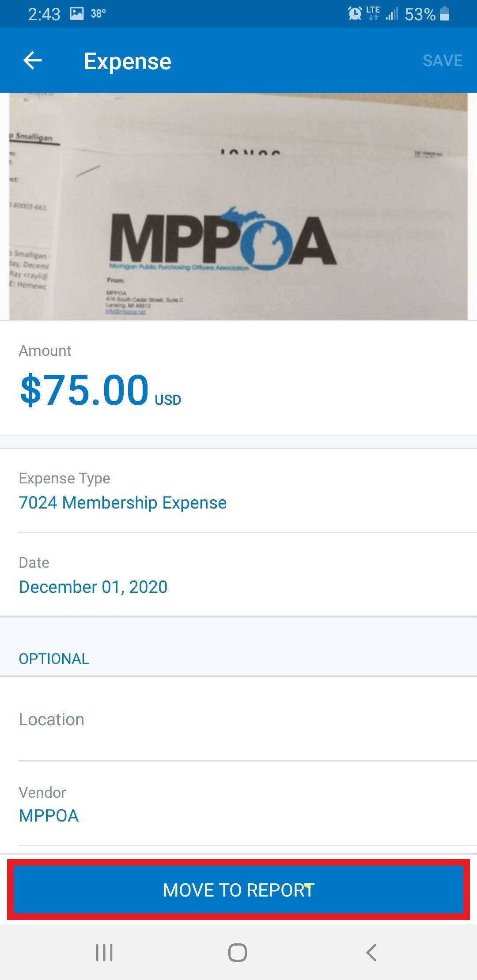Edit the $75.00 amount field
This screenshot has width=477, height=980.
[84, 390]
